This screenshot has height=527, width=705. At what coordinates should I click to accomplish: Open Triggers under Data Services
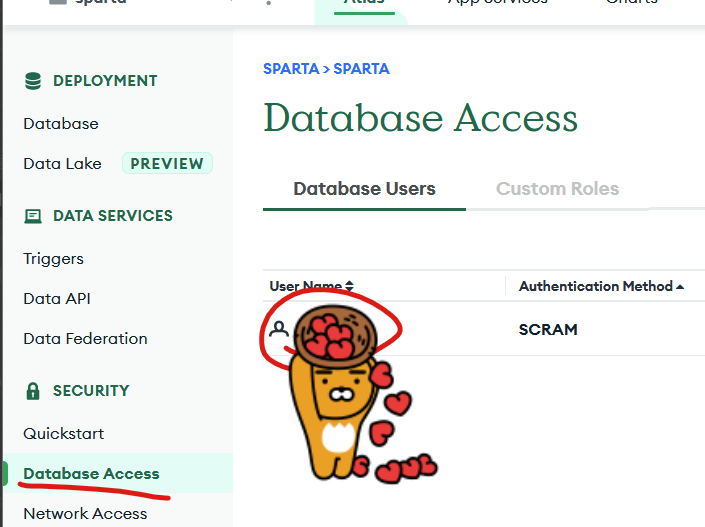pos(54,259)
